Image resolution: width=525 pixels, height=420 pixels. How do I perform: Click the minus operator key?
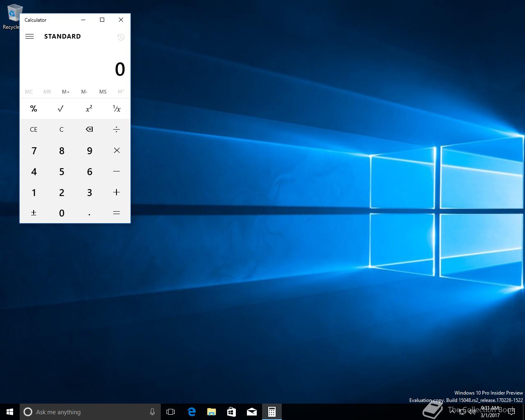[x=116, y=171]
